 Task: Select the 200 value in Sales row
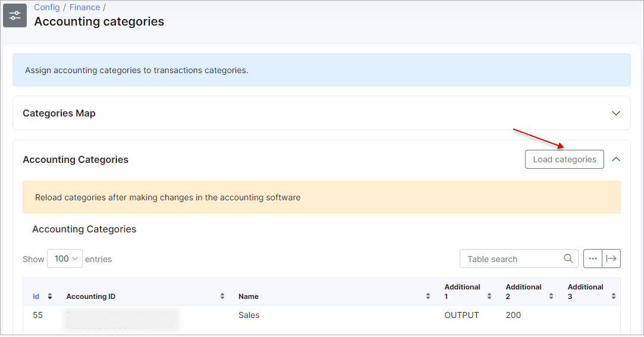pyautogui.click(x=513, y=315)
